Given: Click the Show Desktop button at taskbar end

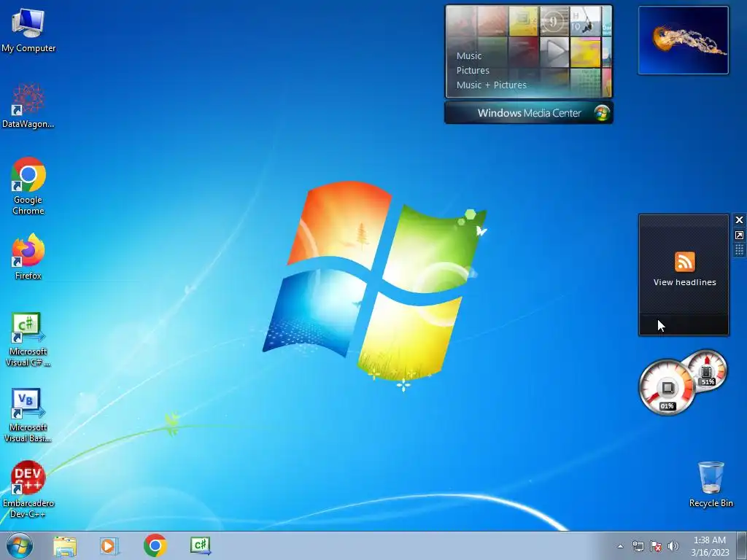Looking at the screenshot, I should point(741,546).
